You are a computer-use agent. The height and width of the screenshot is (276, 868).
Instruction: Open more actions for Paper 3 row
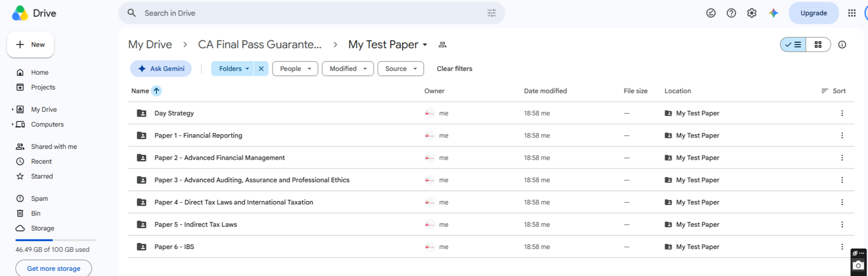coord(842,180)
